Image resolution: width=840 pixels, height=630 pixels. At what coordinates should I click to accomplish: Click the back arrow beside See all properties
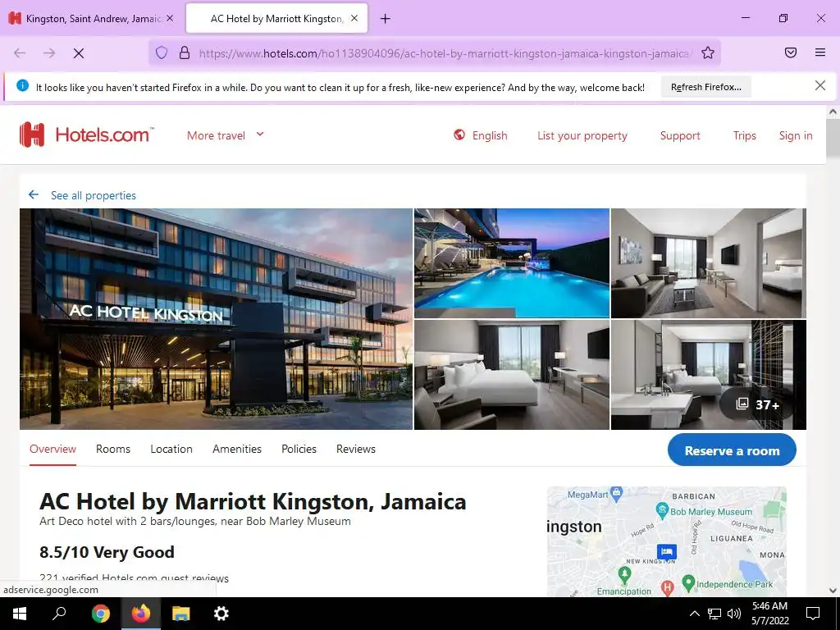click(x=33, y=194)
